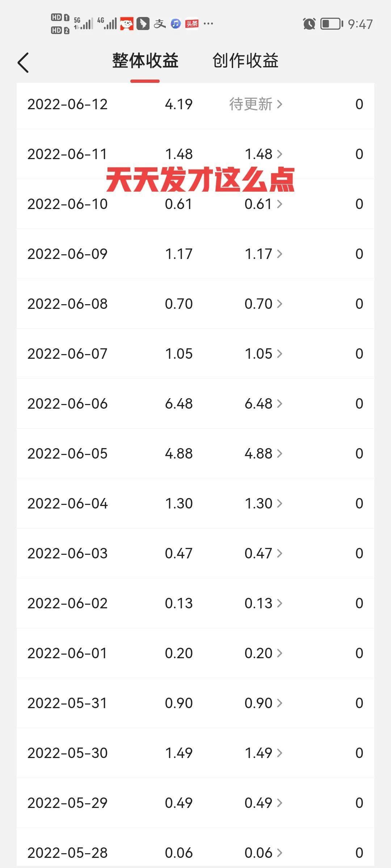Switch to the 整体收益 tab
Screen dimensions: 391x868
pos(145,61)
